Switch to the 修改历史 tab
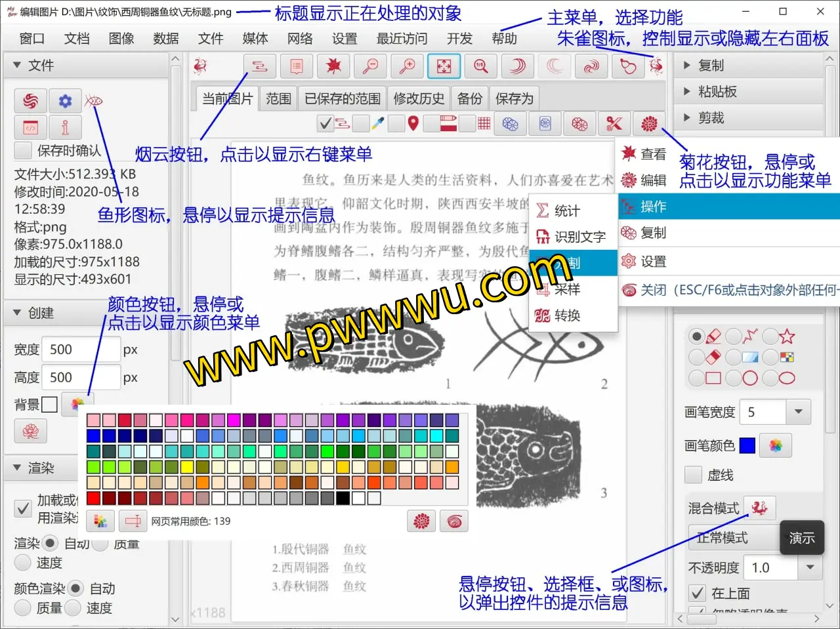The image size is (840, 629). pos(419,99)
